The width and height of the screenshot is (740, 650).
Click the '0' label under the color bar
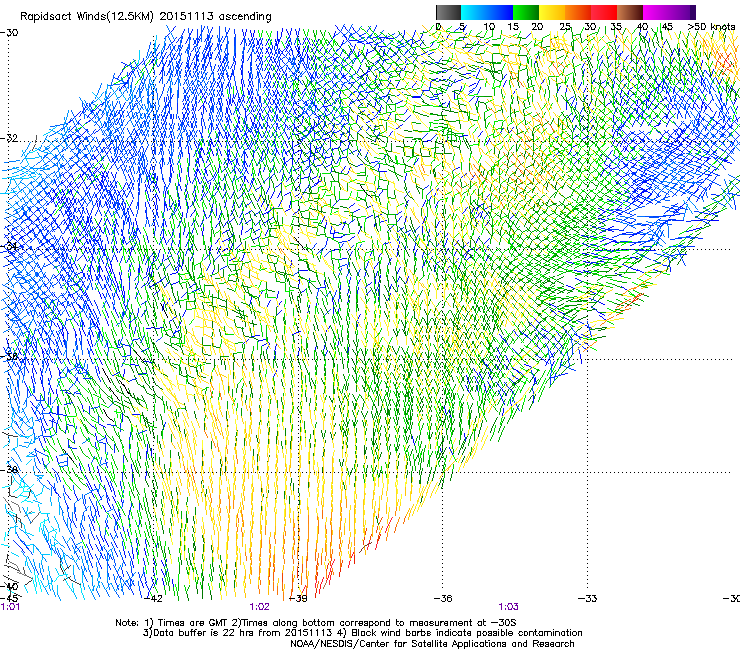point(438,27)
